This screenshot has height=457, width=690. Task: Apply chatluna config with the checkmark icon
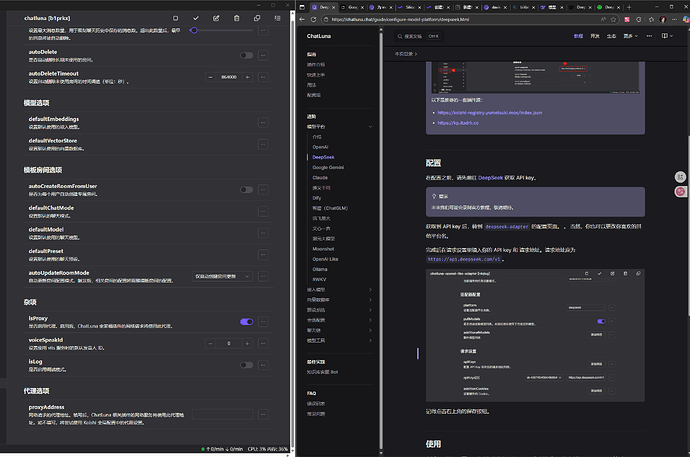click(196, 18)
